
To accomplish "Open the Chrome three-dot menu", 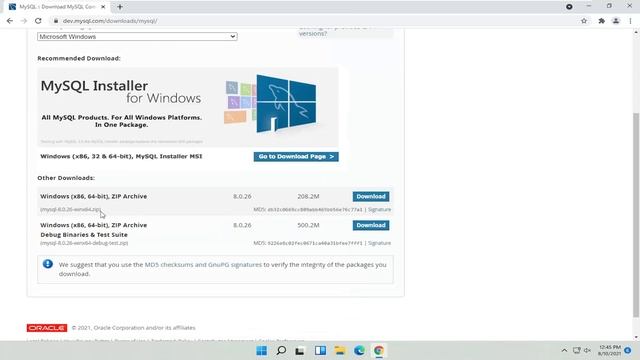I will [x=631, y=21].
